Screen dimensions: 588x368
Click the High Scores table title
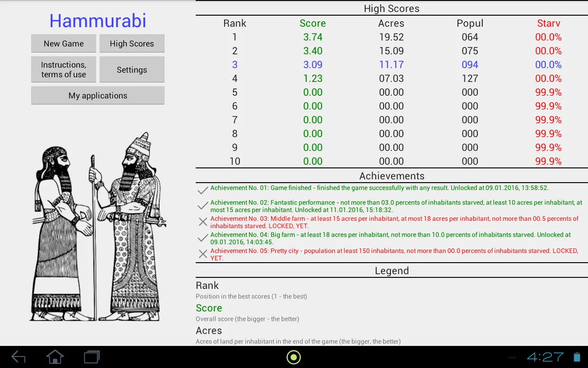pos(392,8)
